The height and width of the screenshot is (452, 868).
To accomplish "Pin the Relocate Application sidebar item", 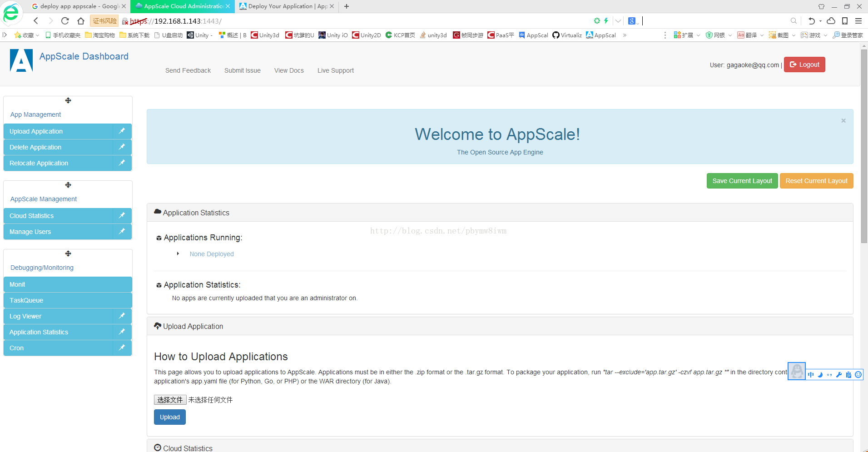I will pyautogui.click(x=122, y=163).
